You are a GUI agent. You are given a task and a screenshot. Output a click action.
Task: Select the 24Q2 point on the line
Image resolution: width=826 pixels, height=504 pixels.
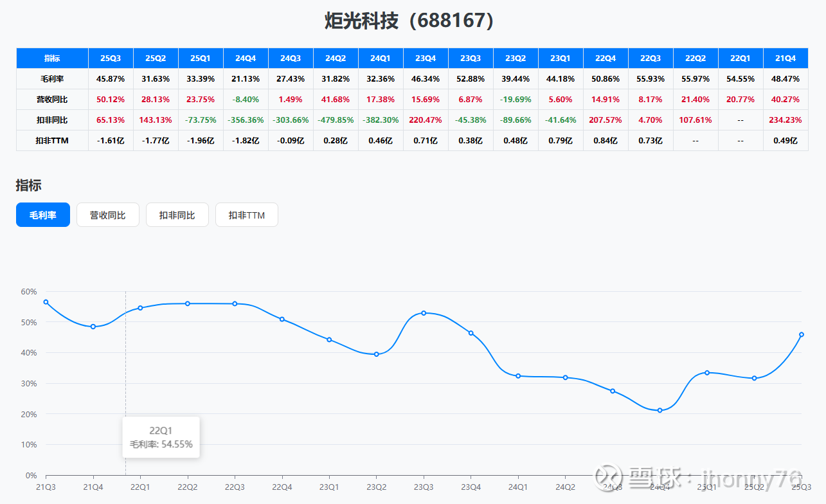pyautogui.click(x=566, y=377)
